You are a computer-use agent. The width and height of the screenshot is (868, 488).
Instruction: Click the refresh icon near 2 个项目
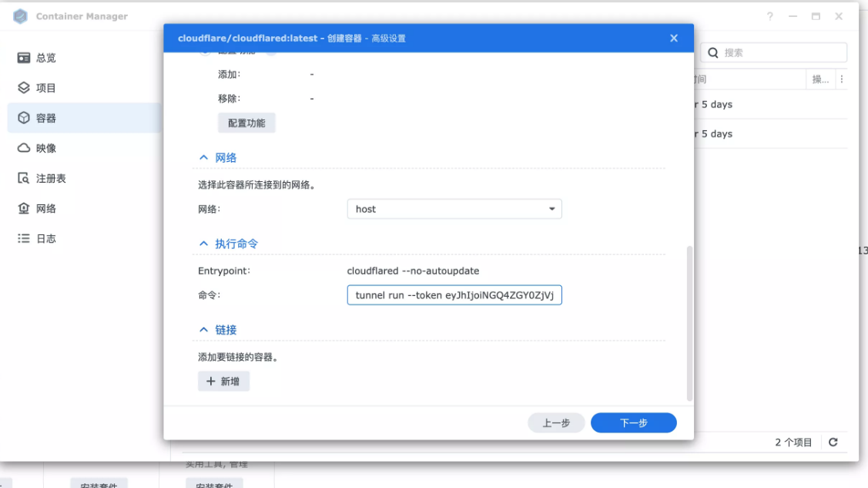click(x=833, y=442)
